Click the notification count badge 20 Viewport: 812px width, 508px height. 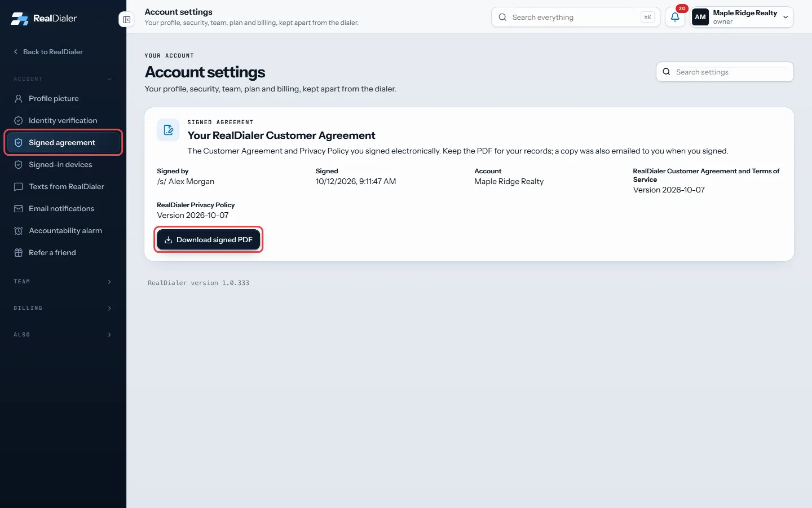pos(682,8)
